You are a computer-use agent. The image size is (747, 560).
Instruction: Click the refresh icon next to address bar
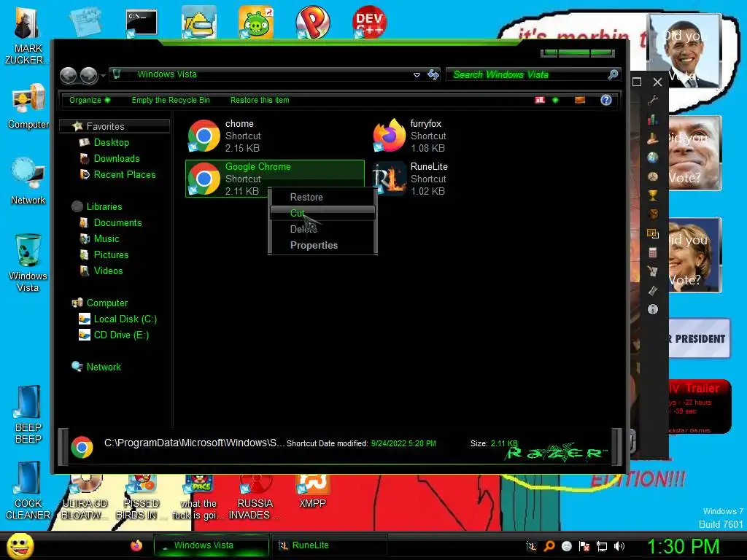pyautogui.click(x=433, y=74)
